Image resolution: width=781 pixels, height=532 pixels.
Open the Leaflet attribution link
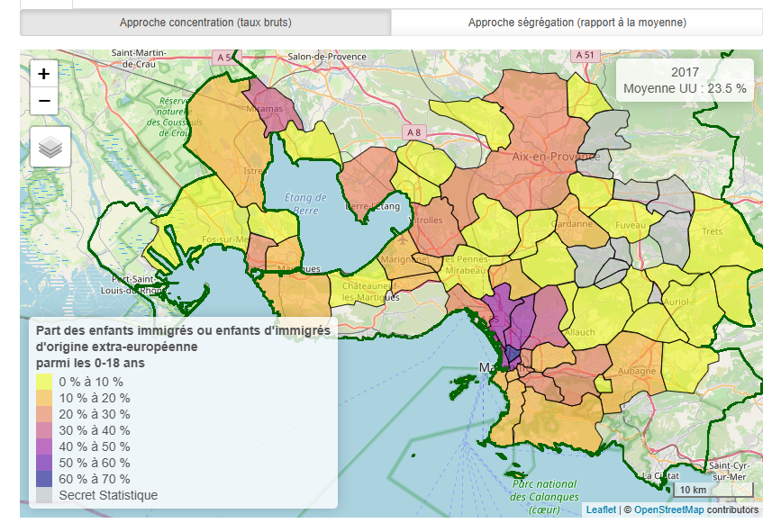click(x=601, y=509)
